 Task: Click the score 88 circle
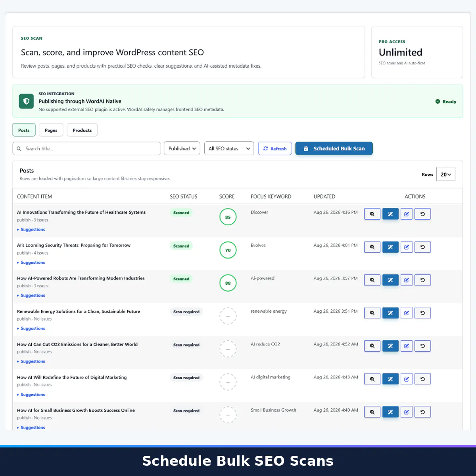[228, 283]
